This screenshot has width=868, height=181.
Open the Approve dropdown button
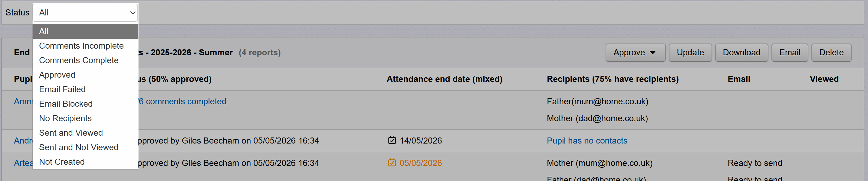(x=635, y=53)
